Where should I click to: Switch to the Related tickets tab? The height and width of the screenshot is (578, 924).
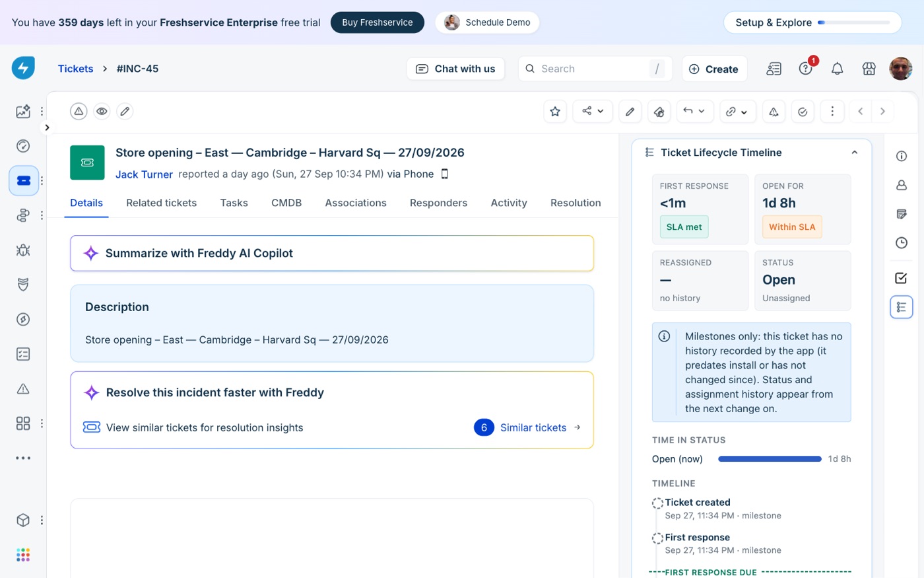162,203
